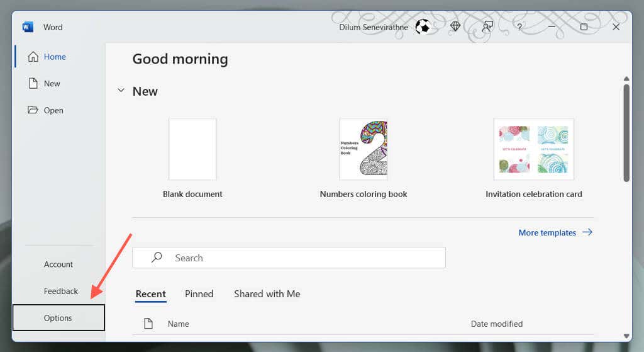644x352 pixels.
Task: Click the scroll down arrow on scrollbar
Action: click(x=626, y=336)
